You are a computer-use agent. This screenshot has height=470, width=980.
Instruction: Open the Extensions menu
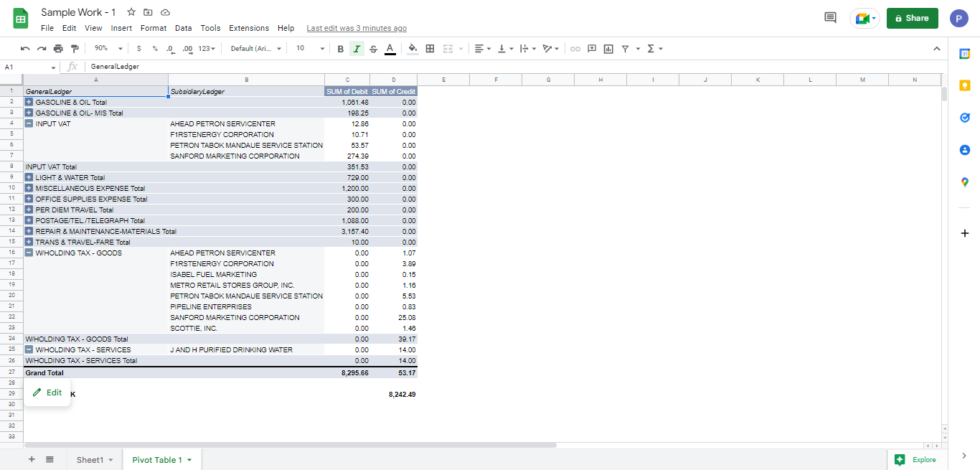[x=249, y=28]
